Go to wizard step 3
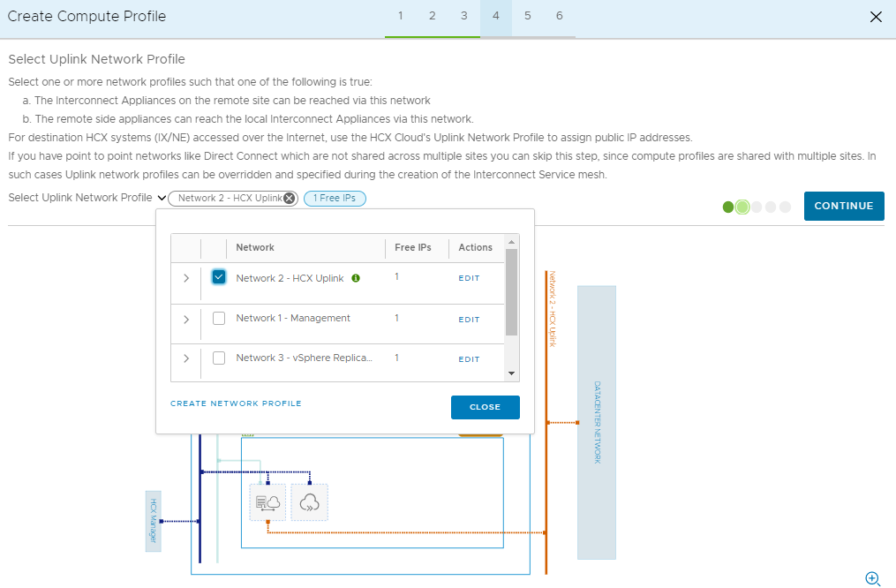The width and height of the screenshot is (896, 588). pyautogui.click(x=464, y=16)
